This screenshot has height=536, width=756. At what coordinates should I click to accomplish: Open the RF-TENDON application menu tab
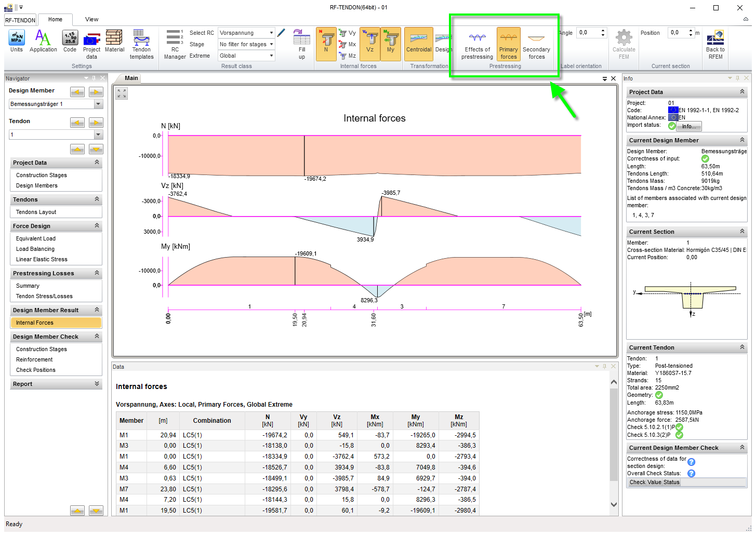point(21,20)
